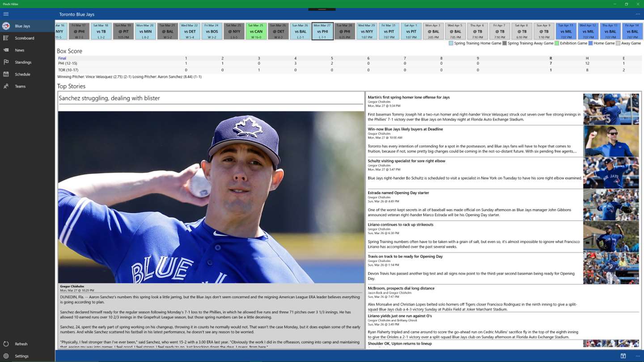Open 'Sanchez struggling, dealing with blister' headline
The height and width of the screenshot is (362, 644).
[109, 98]
